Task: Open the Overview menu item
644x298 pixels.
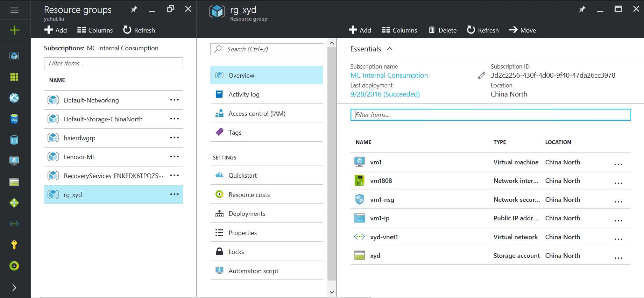Action: pyautogui.click(x=267, y=75)
